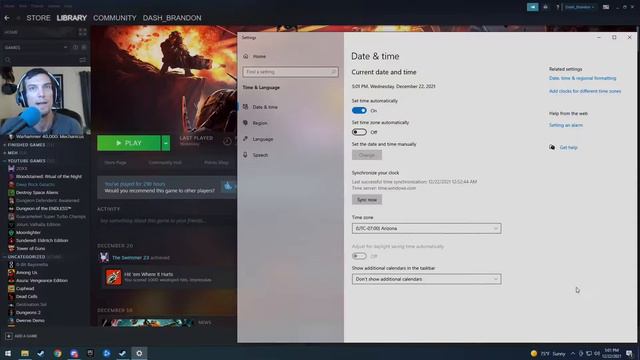Click the Sync now button
The width and height of the screenshot is (640, 360).
[367, 200]
